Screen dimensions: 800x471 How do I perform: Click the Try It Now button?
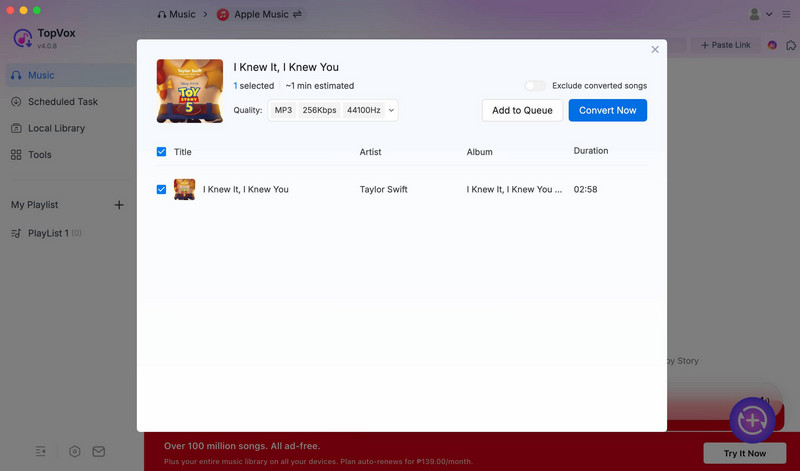(745, 453)
